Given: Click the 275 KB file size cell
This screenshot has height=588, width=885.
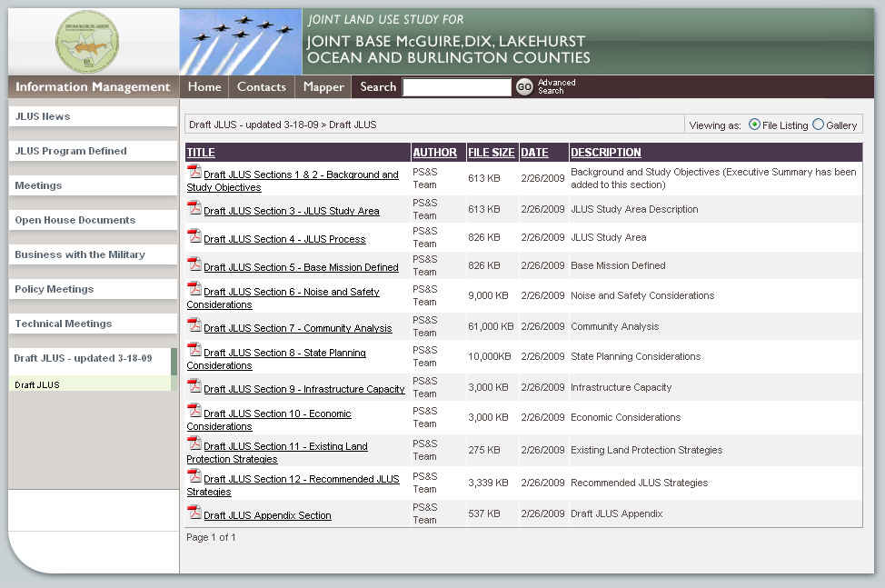Looking at the screenshot, I should coord(483,450).
